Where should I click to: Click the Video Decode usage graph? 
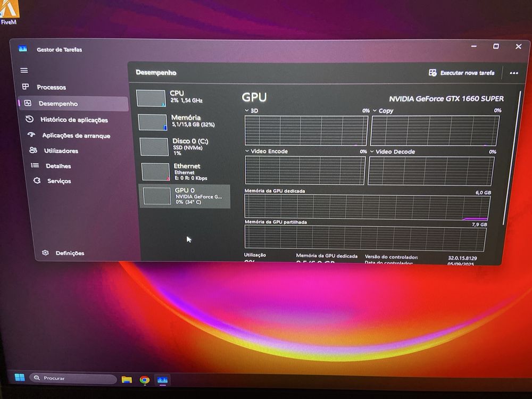click(431, 171)
